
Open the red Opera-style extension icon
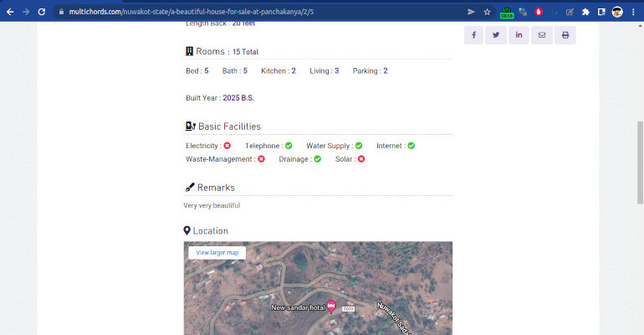[539, 12]
